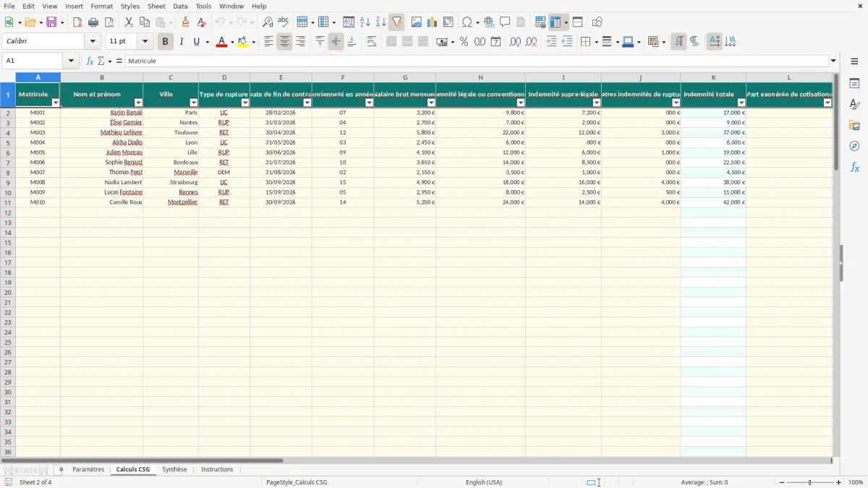Toggle the AutoFilter funnel icon
Screen dimensions: 868x488
tap(397, 22)
